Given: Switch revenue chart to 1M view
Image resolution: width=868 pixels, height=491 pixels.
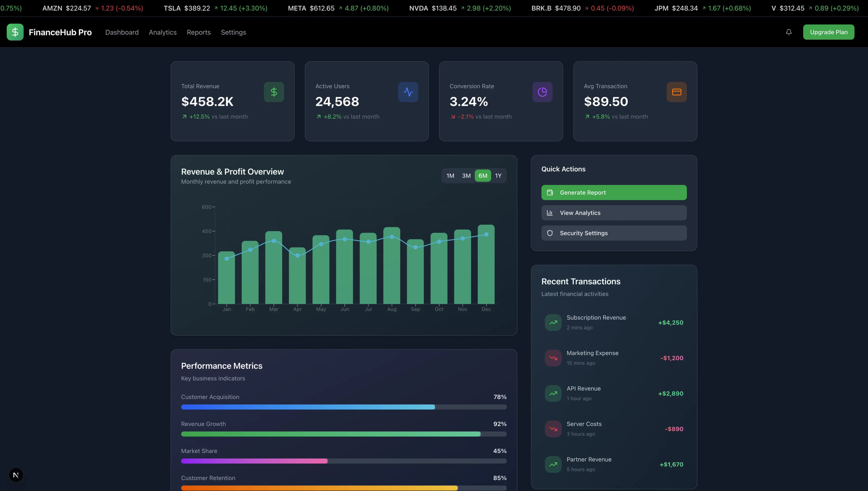Looking at the screenshot, I should pos(450,175).
